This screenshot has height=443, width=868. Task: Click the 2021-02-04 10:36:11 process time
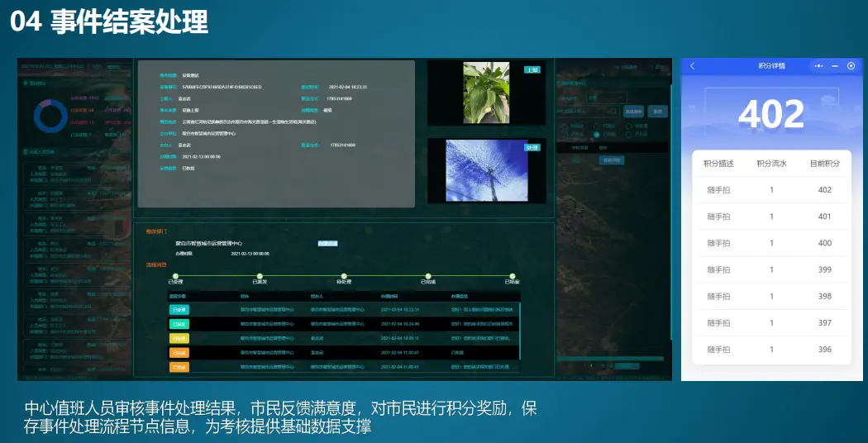click(400, 338)
